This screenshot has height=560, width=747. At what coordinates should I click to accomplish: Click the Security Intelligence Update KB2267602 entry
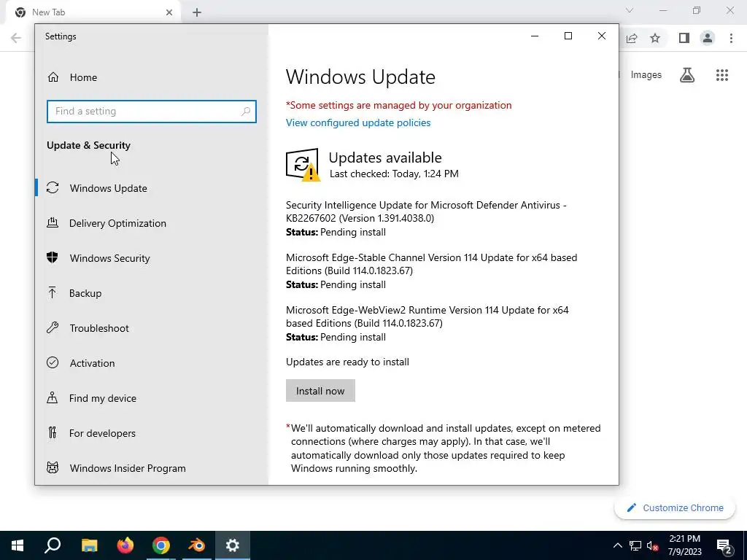tap(426, 218)
